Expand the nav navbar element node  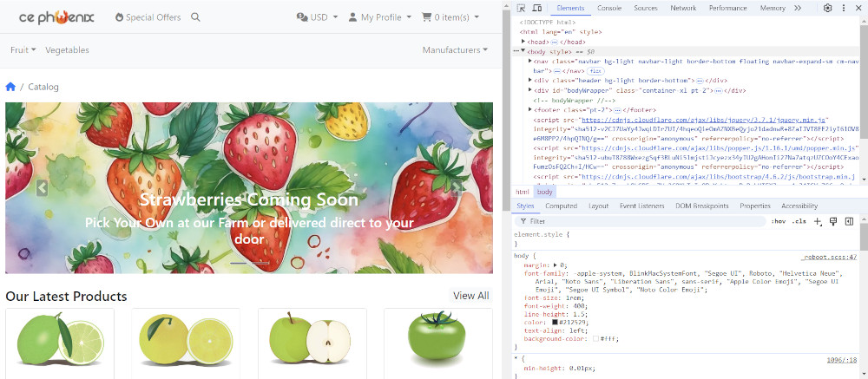tap(530, 62)
